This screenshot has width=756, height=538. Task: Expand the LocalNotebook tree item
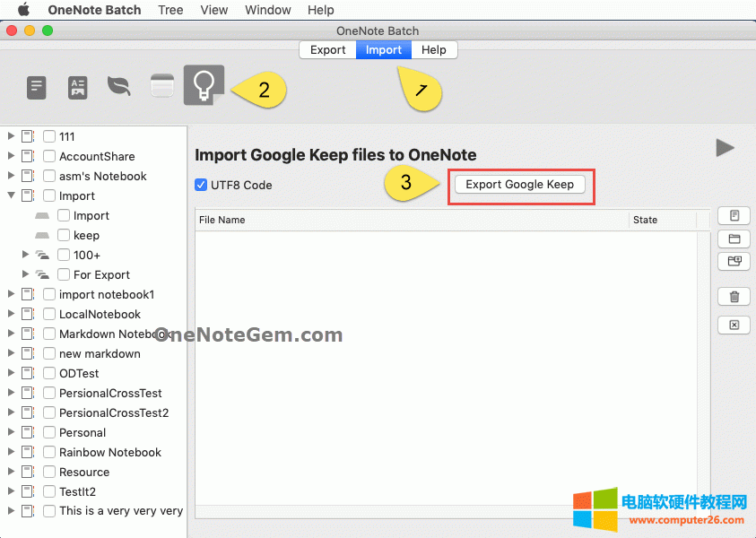click(x=10, y=314)
